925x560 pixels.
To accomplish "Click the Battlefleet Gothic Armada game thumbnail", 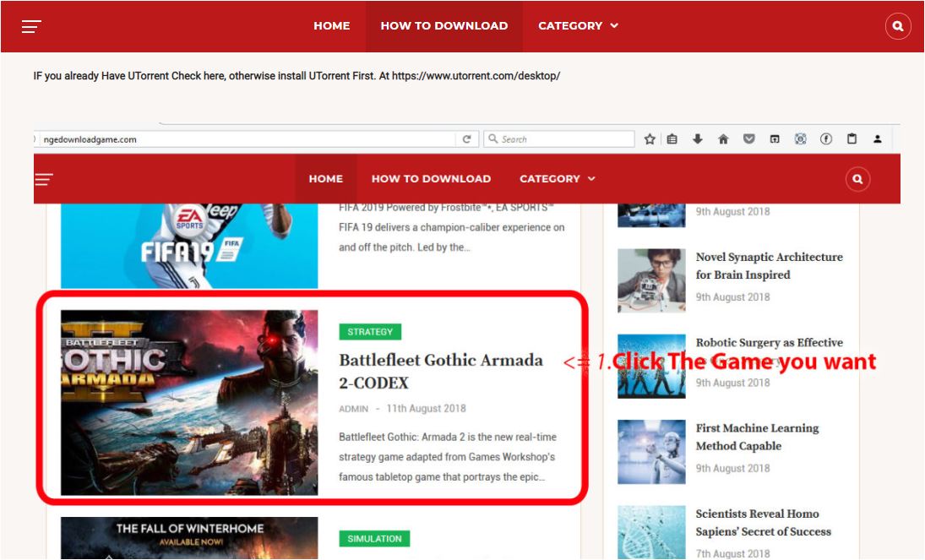I will point(189,402).
